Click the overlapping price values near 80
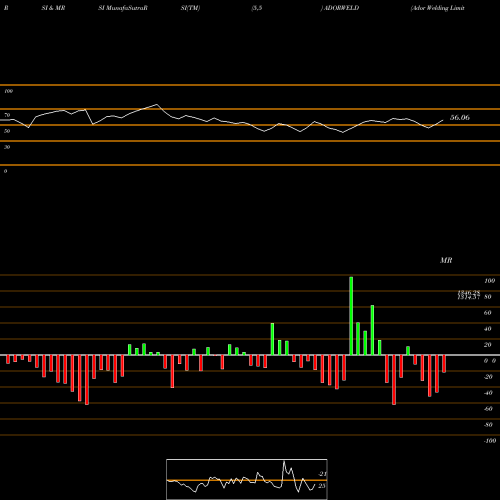 (469, 295)
